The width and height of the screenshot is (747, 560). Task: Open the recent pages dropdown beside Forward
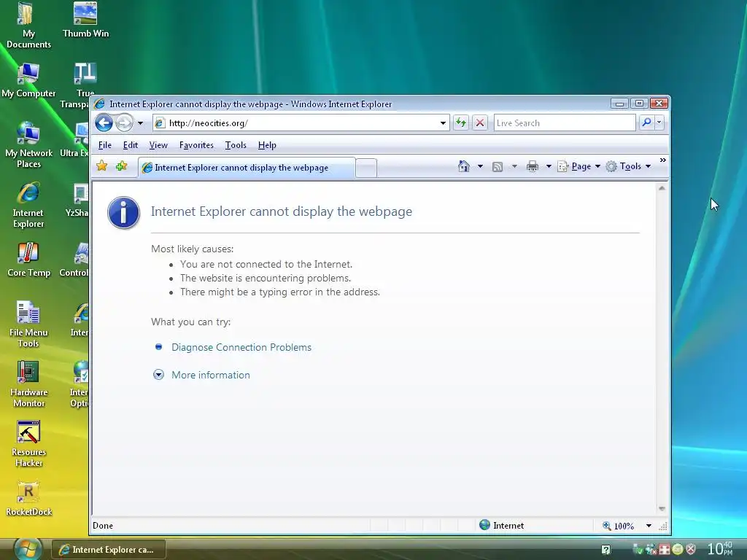coord(140,122)
